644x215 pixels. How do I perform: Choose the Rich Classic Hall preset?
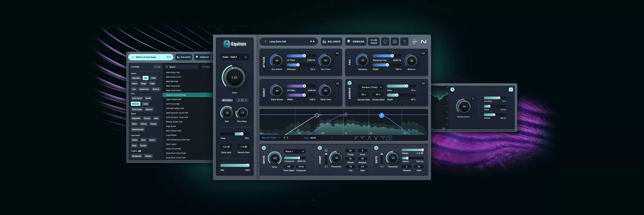[173, 131]
